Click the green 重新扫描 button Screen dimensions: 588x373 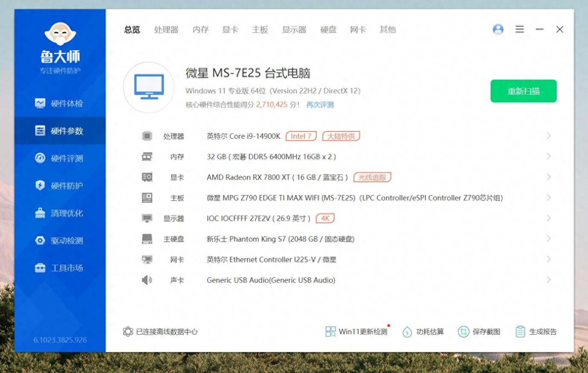pos(524,91)
